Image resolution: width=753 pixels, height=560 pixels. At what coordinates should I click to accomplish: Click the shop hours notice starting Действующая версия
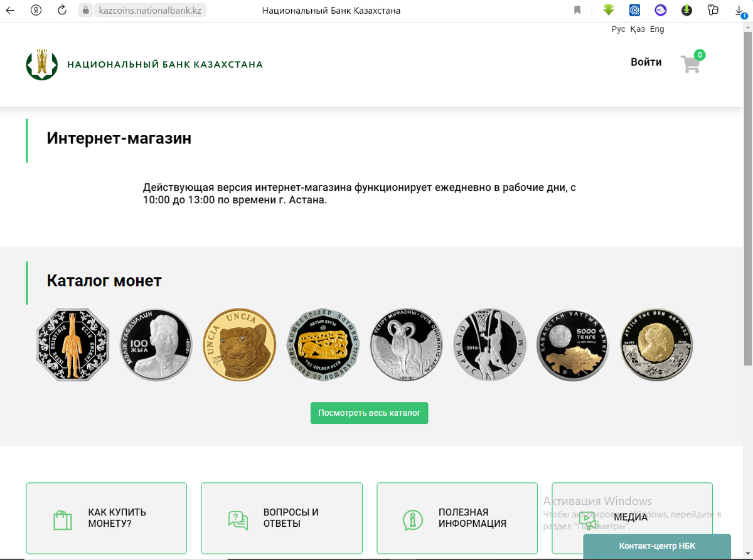point(360,194)
